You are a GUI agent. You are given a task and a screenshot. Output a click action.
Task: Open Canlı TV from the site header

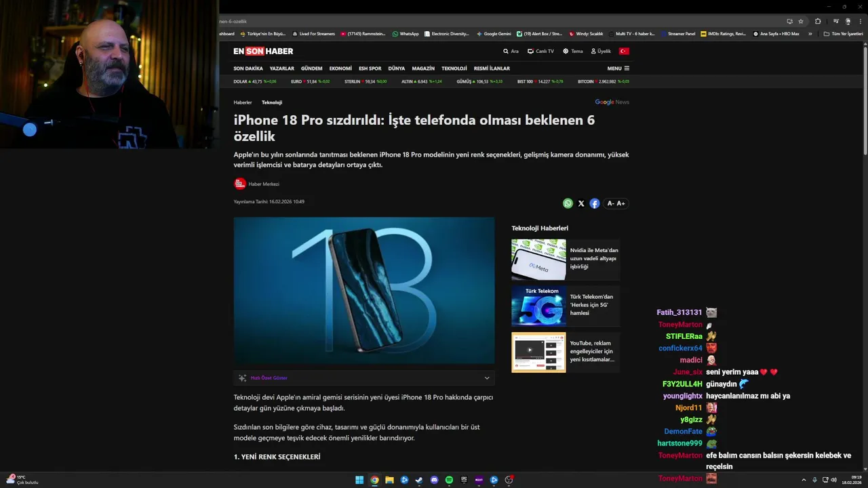point(541,51)
